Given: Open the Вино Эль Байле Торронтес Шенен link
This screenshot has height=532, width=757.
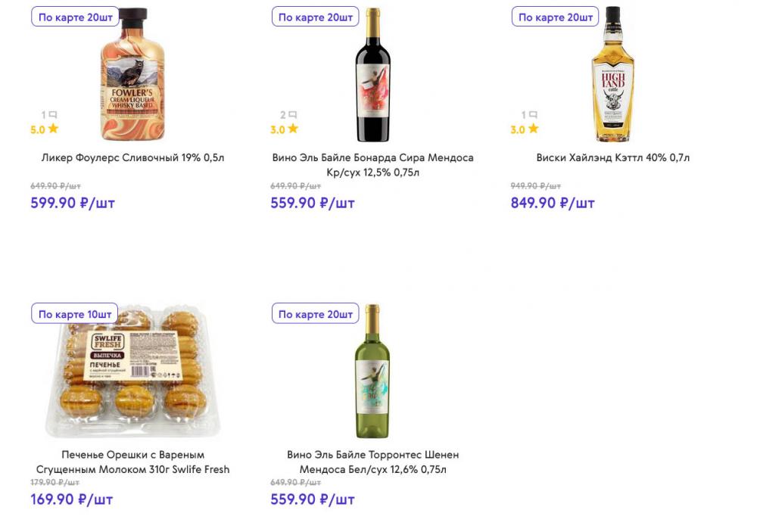Looking at the screenshot, I should click(372, 462).
